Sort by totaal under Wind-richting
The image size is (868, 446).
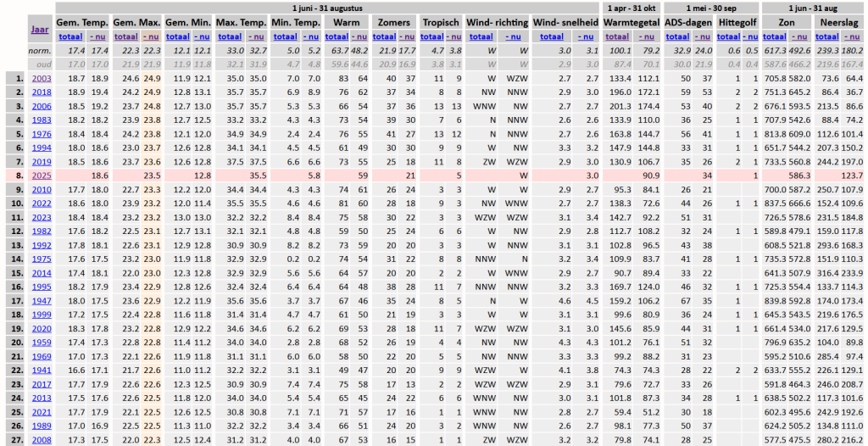(481, 36)
